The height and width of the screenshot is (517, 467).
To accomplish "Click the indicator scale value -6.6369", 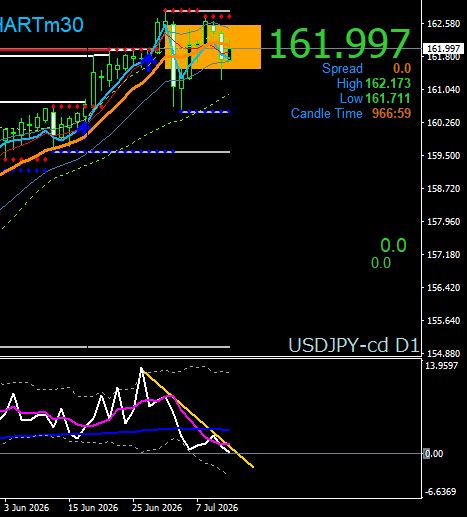I will pyautogui.click(x=441, y=491).
